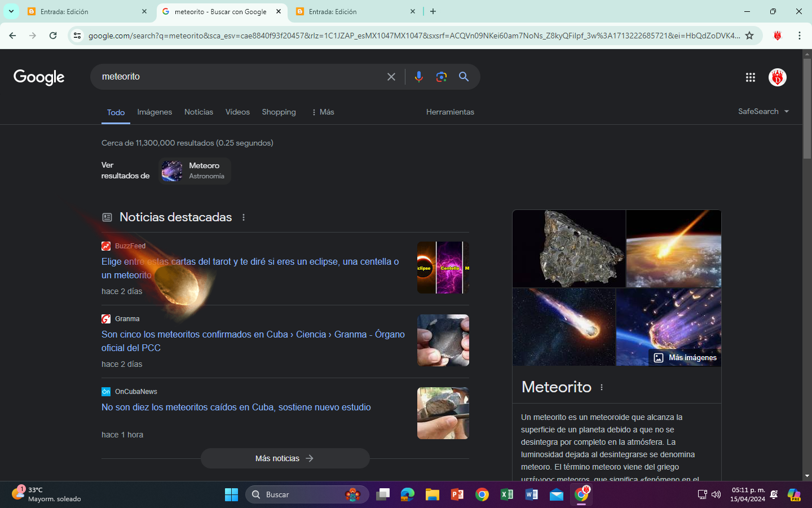This screenshot has width=812, height=508.
Task: Launch Microsoft Edge from taskbar
Action: coord(408,494)
